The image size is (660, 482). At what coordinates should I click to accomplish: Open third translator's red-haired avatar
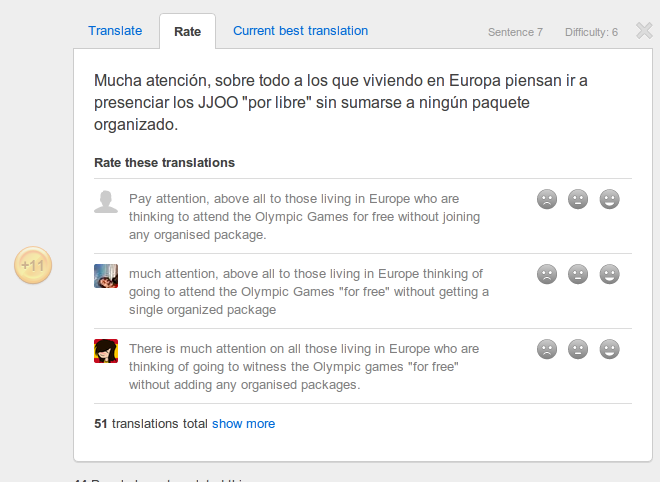pos(106,351)
